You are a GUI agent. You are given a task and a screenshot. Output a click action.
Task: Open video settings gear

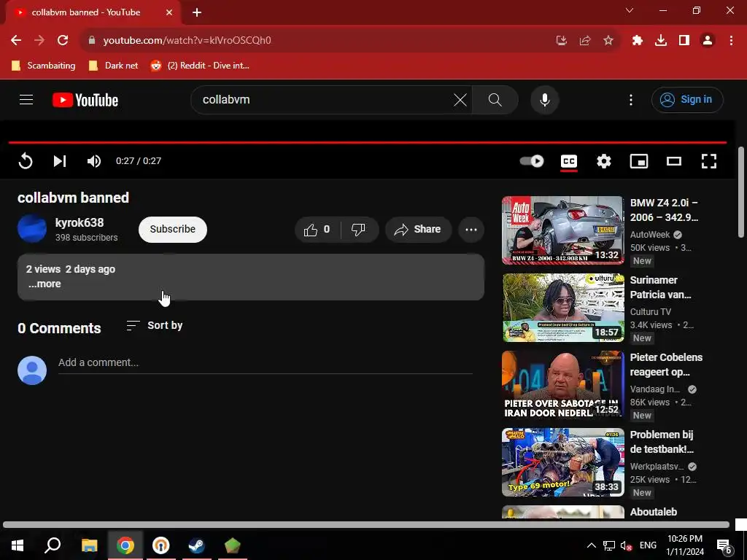tap(603, 161)
